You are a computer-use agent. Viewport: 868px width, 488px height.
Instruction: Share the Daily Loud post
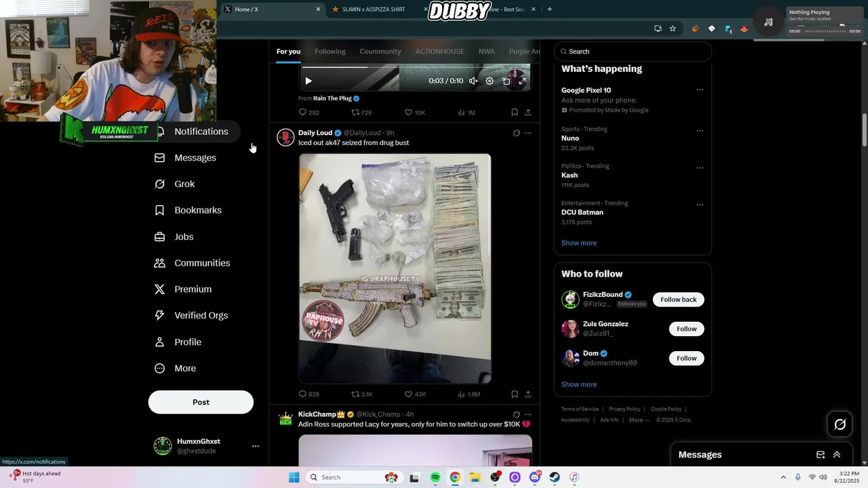(x=528, y=394)
